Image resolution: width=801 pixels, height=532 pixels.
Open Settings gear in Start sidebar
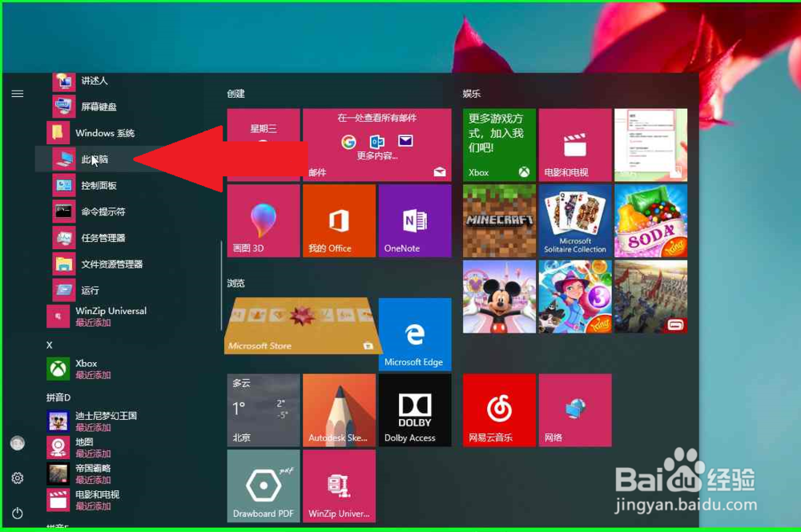point(18,478)
